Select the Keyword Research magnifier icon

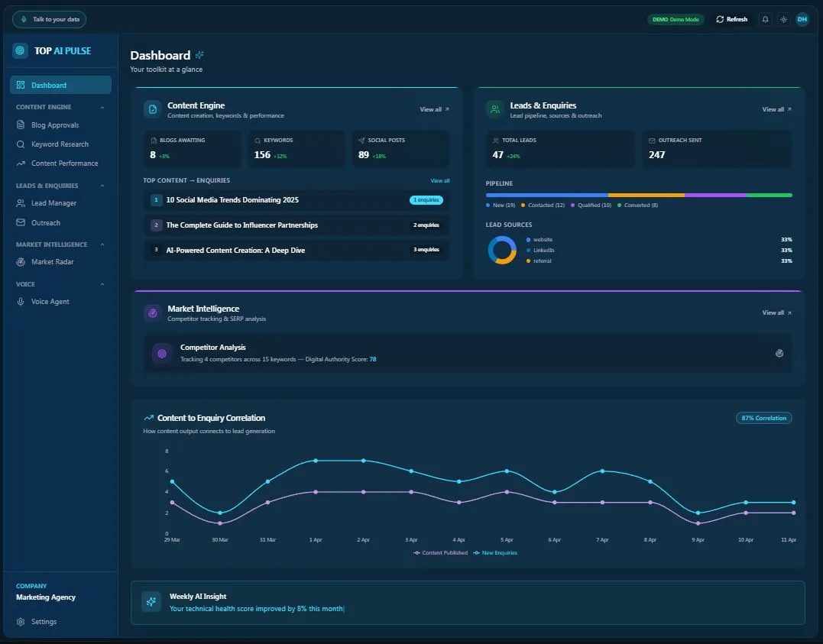[x=21, y=144]
